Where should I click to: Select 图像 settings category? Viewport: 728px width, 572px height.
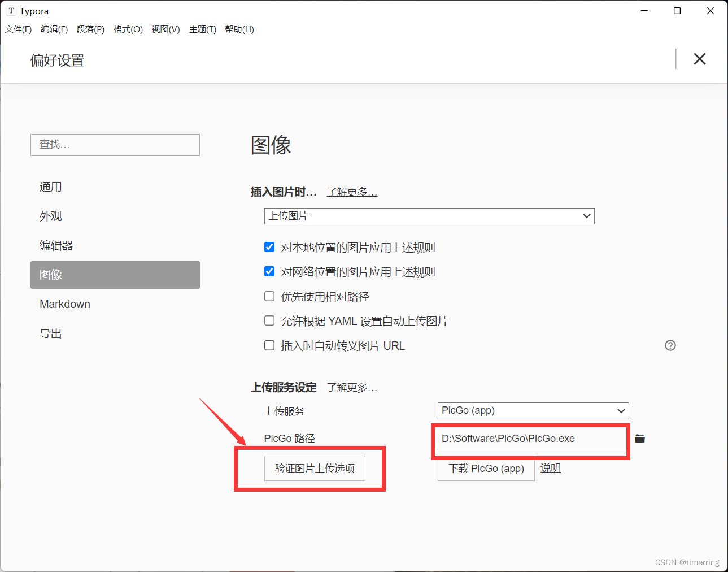tap(115, 275)
